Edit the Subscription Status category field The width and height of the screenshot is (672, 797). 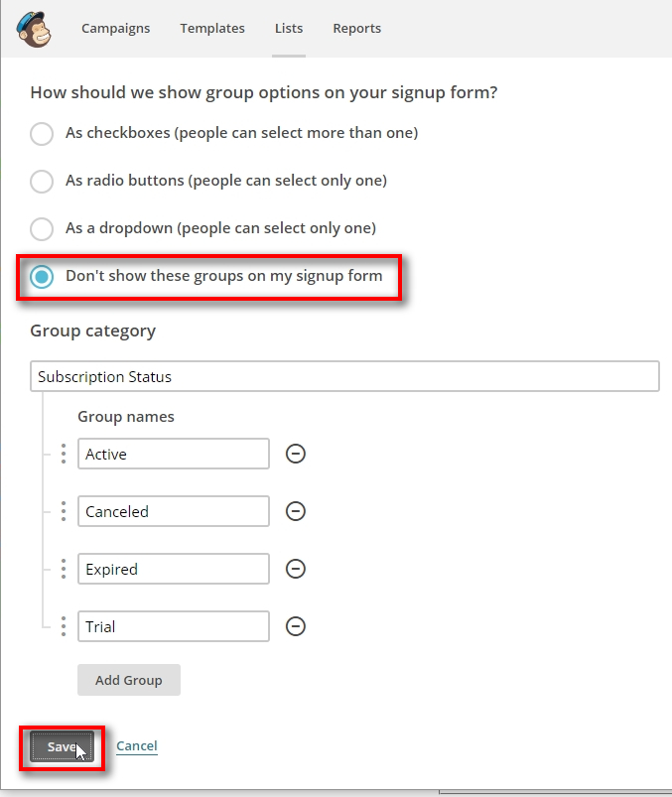pos(344,377)
